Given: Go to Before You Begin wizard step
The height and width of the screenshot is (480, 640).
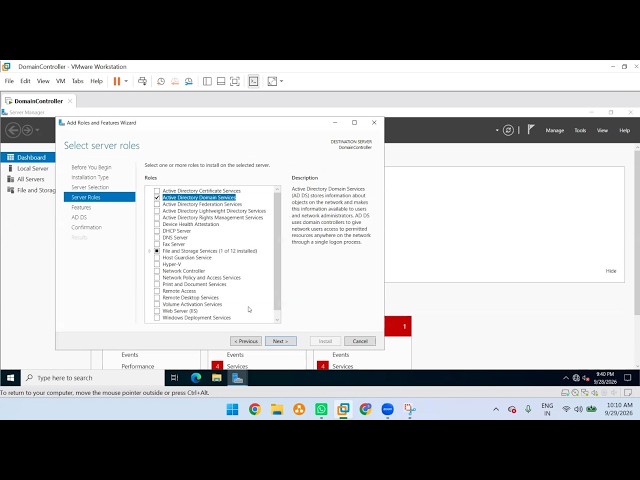Looking at the screenshot, I should click(x=91, y=167).
